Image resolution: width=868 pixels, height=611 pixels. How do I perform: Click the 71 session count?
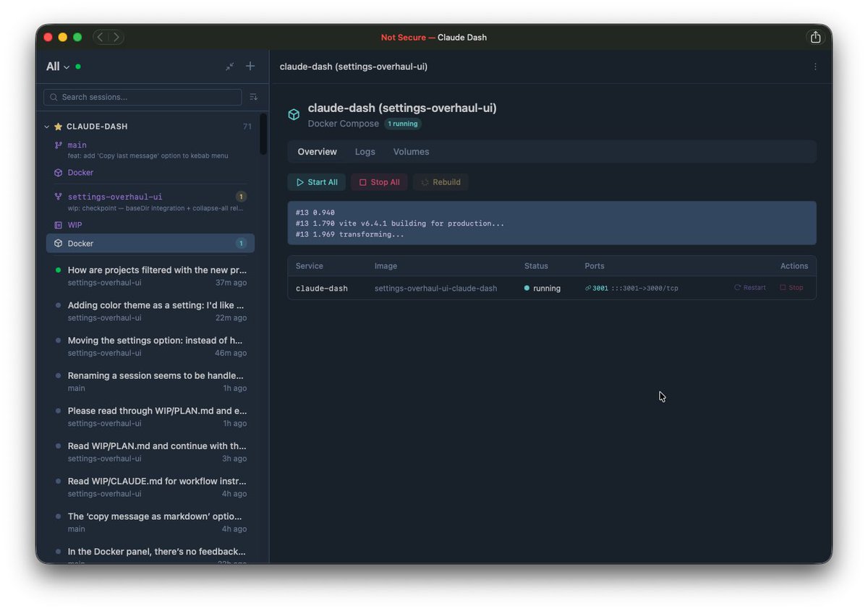coord(247,127)
